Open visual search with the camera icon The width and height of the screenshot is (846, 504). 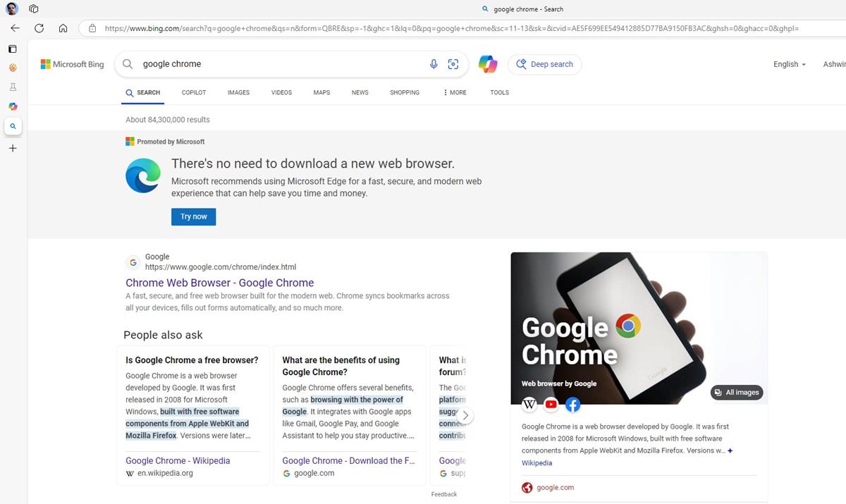[x=453, y=63]
